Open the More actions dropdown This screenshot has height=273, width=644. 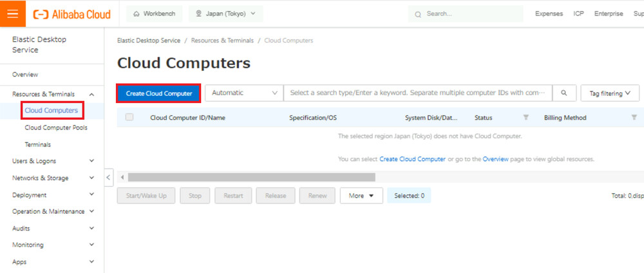point(361,196)
